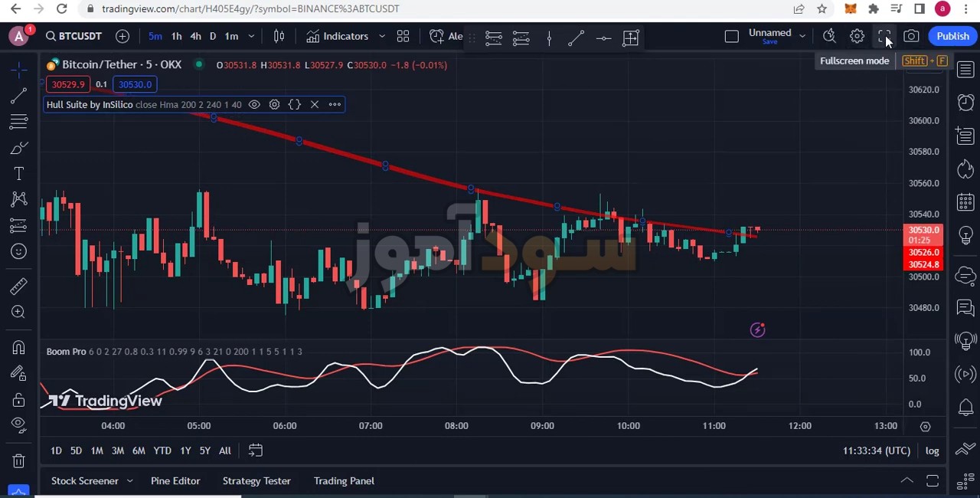Viewport: 980px width, 498px height.
Task: Select the zoom in tool
Action: 19,312
